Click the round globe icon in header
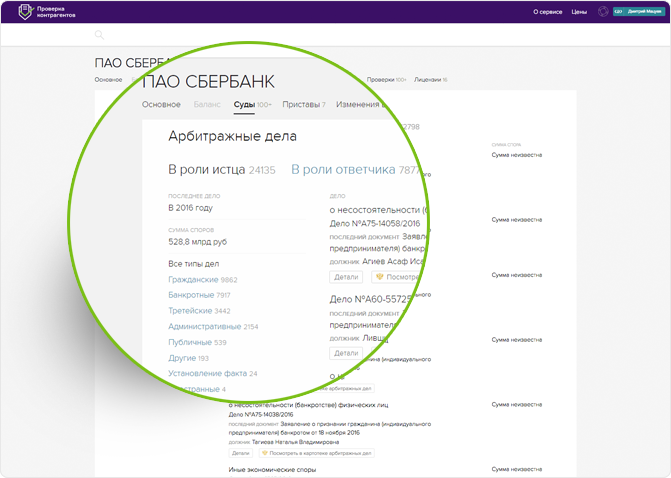The height and width of the screenshot is (478, 671). tap(603, 12)
